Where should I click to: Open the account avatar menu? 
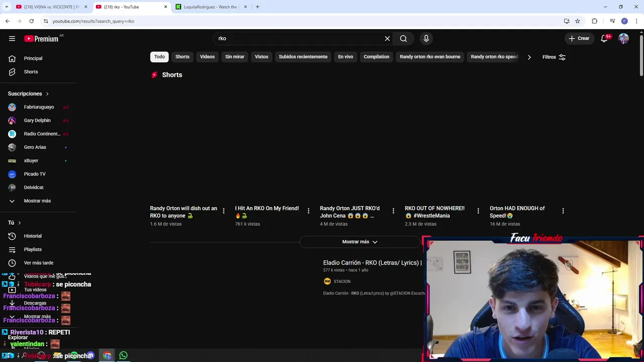pyautogui.click(x=623, y=38)
